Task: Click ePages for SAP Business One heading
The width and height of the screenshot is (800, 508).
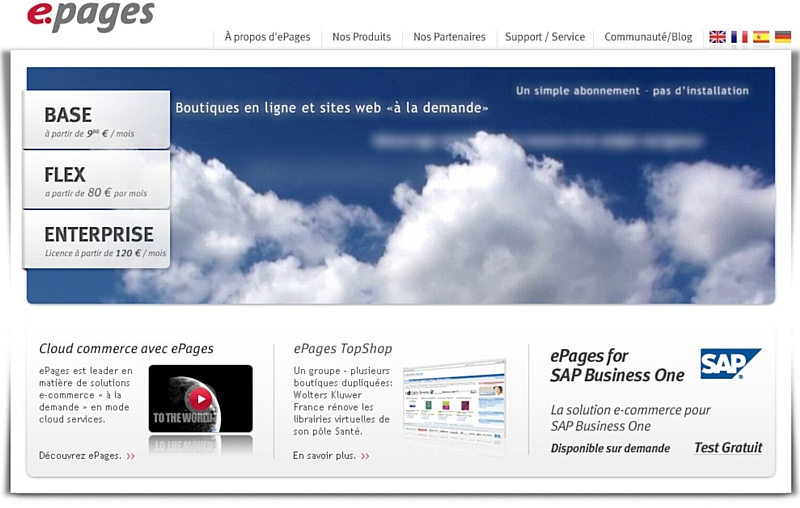Action: coord(617,365)
